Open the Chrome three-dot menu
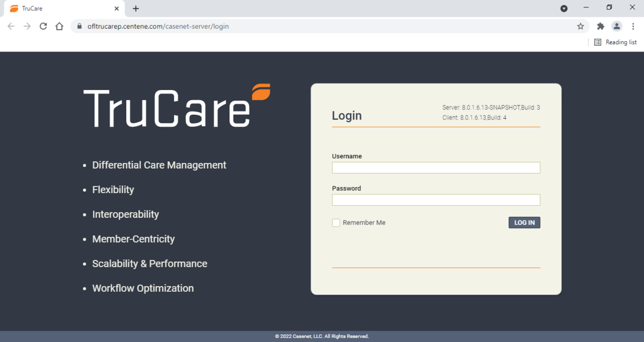 (x=633, y=26)
